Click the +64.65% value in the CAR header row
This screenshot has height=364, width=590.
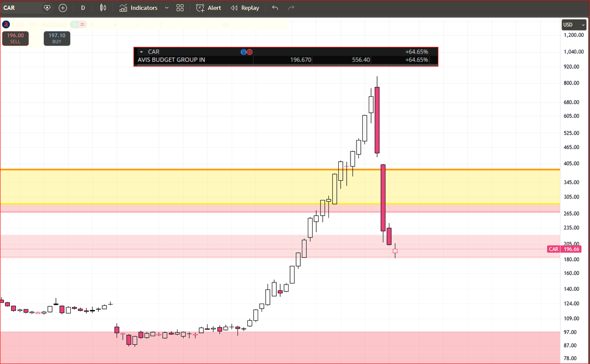[x=416, y=52]
